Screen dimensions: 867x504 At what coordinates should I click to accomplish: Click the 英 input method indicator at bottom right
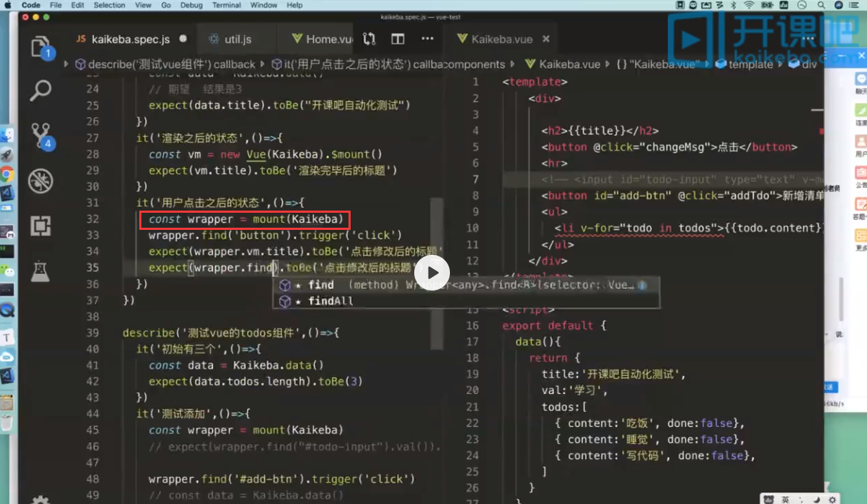pos(786,499)
